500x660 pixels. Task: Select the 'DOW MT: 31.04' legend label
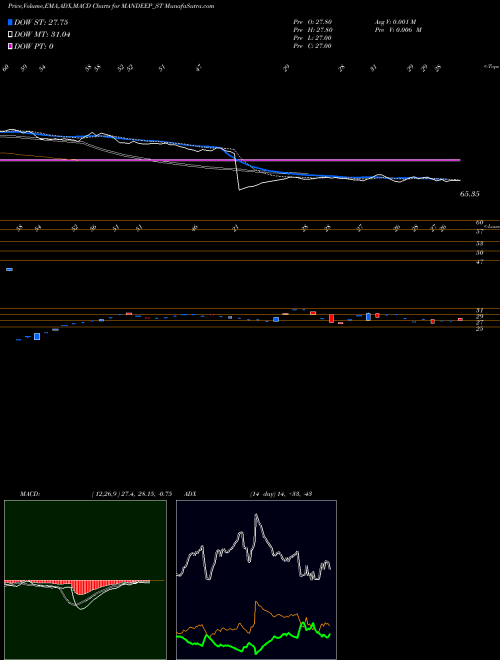pyautogui.click(x=42, y=35)
